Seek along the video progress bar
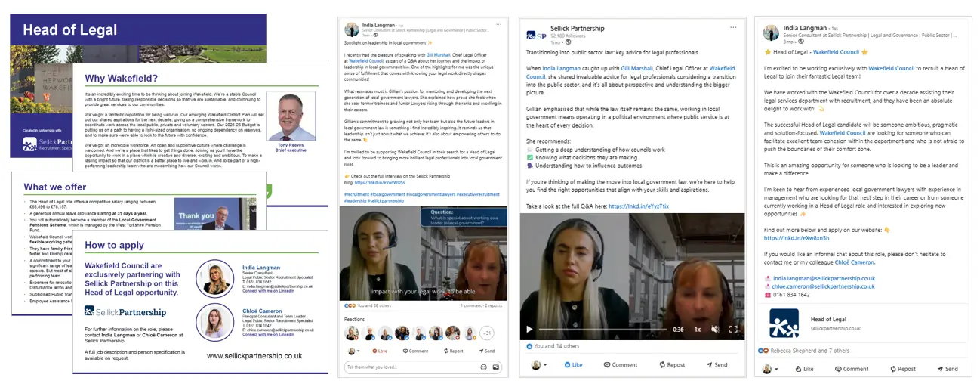The image size is (980, 387). point(602,330)
